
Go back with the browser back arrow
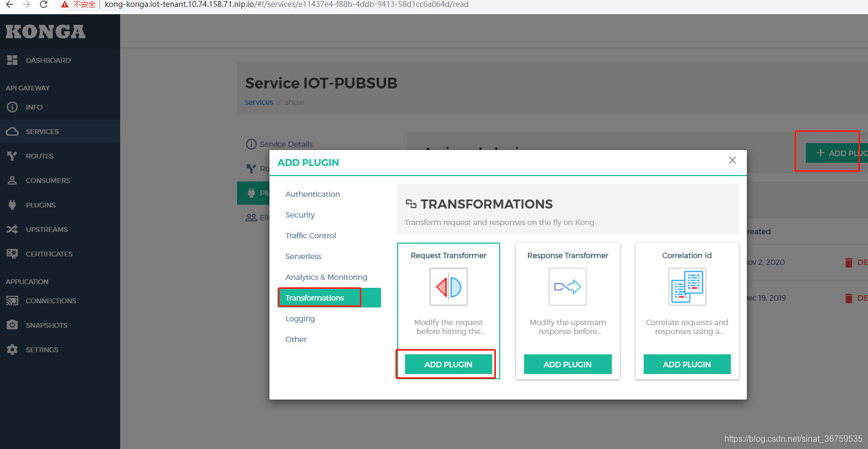(10, 4)
